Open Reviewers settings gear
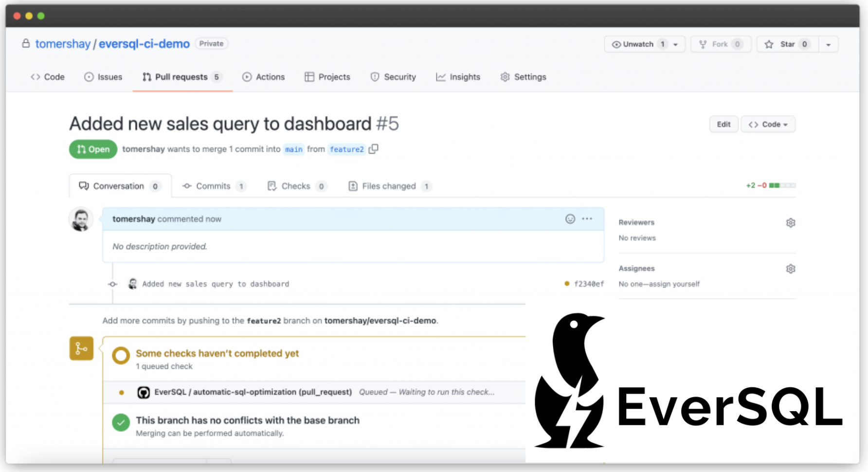 click(791, 223)
